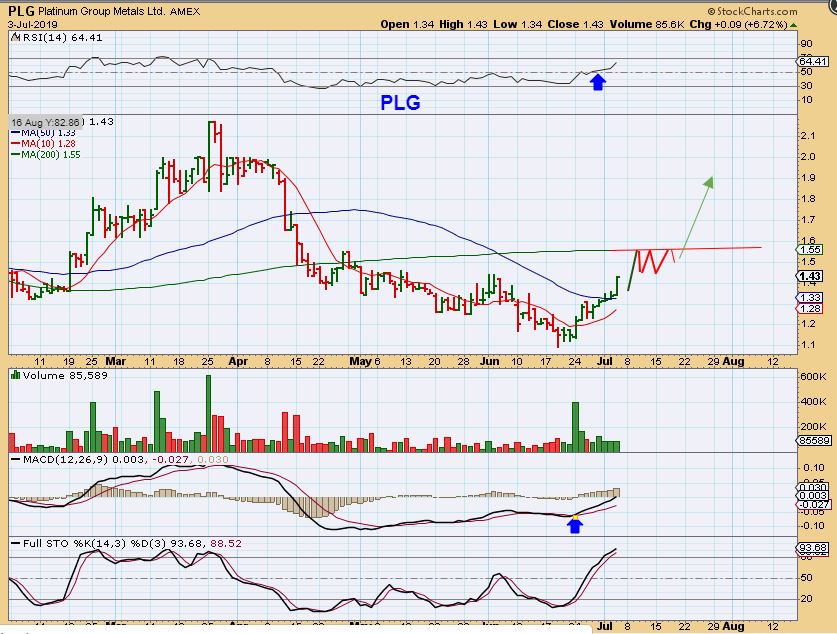This screenshot has width=837, height=634.
Task: Click the indicator icon left of RSI(14)
Action: [x=16, y=37]
